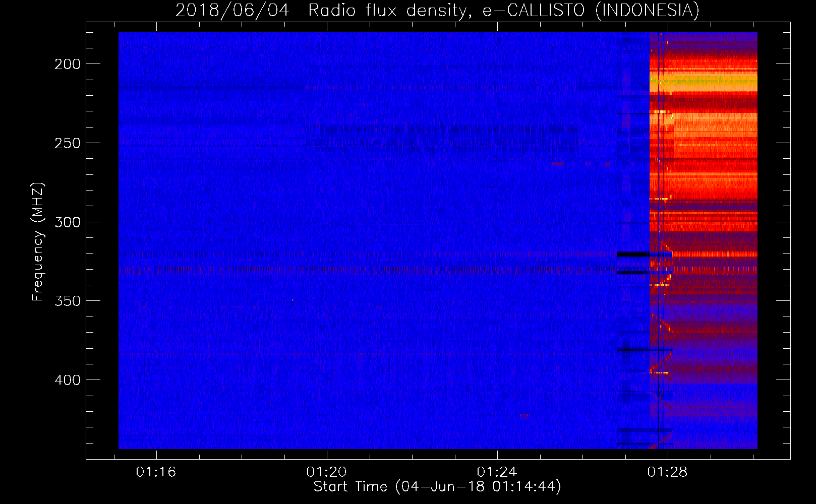Screen dimensions: 816x504
Task: Click the bright yellow burst band near 210 MHz
Action: point(704,82)
